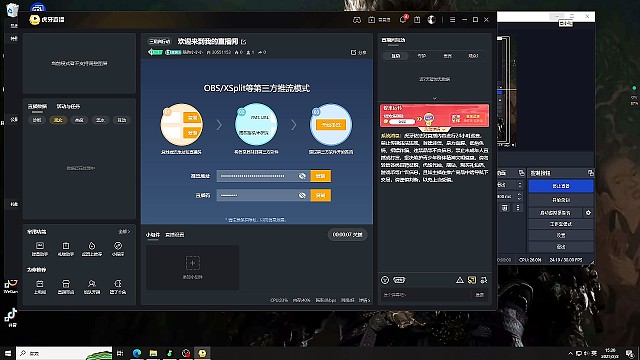This screenshot has width=640, height=360.
Task: Open the notification bell with red badge
Action: click(x=403, y=19)
